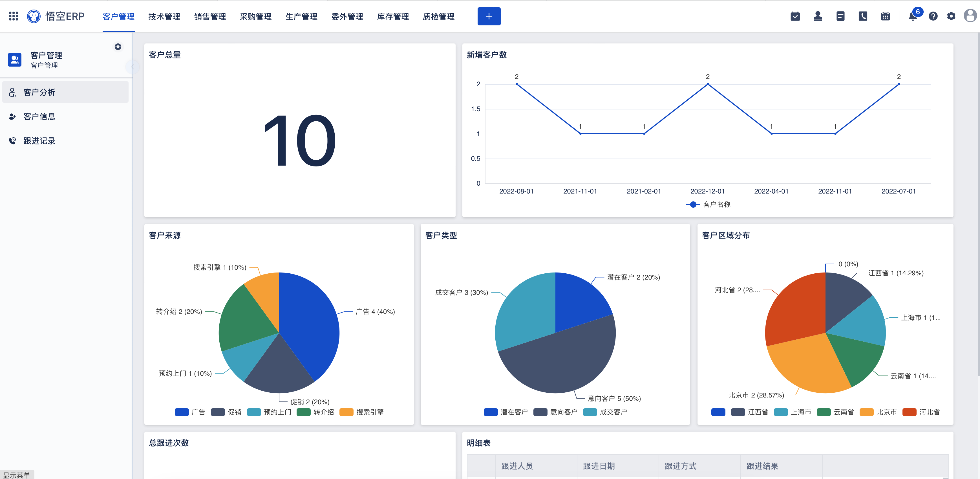
Task: Click 河北省 color swatch in legend
Action: point(909,412)
